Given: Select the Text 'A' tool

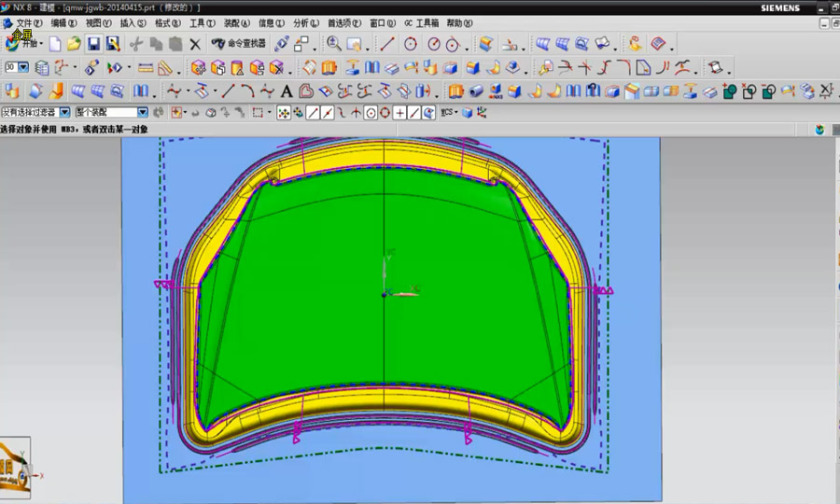Looking at the screenshot, I should point(287,91).
